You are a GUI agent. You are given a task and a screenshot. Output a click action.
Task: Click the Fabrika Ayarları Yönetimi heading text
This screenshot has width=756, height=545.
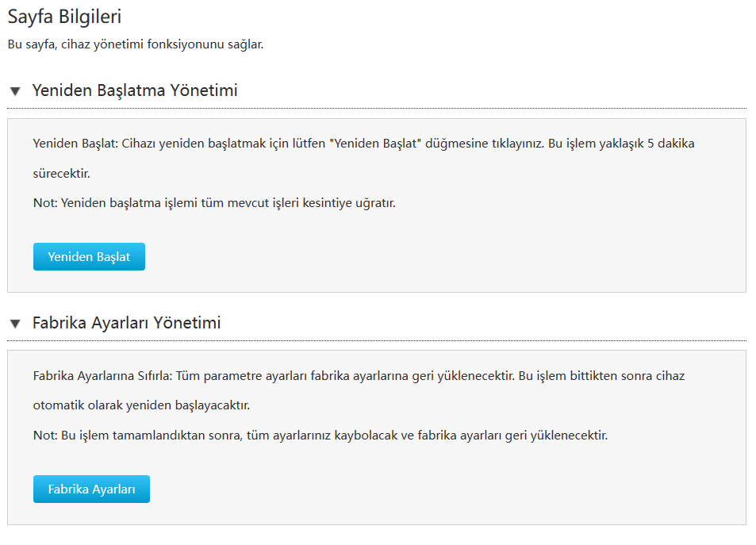pyautogui.click(x=126, y=323)
